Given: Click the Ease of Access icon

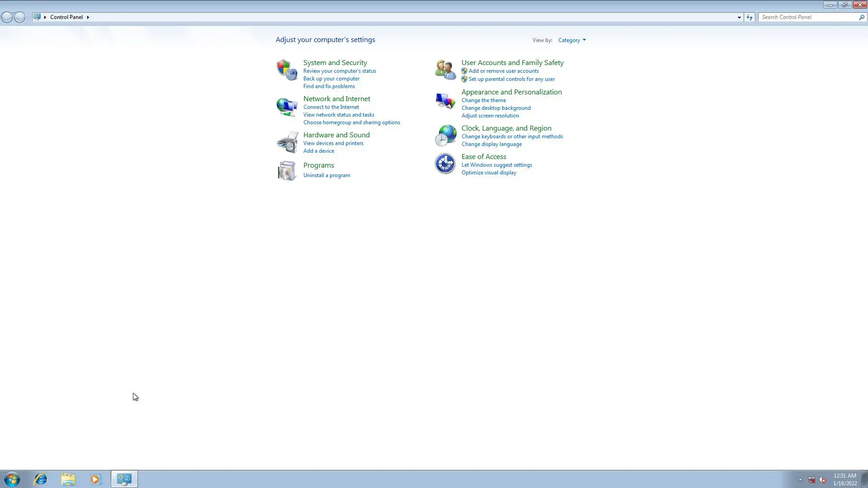Looking at the screenshot, I should [x=445, y=164].
